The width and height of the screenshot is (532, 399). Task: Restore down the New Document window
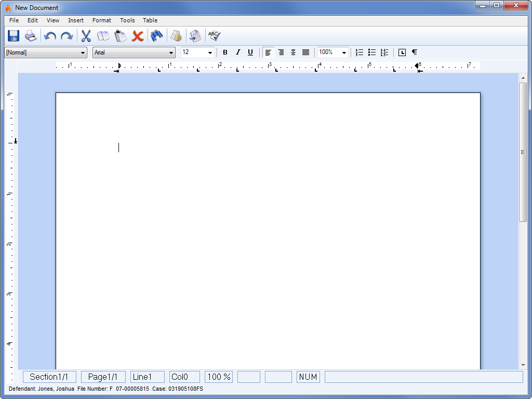(496, 6)
